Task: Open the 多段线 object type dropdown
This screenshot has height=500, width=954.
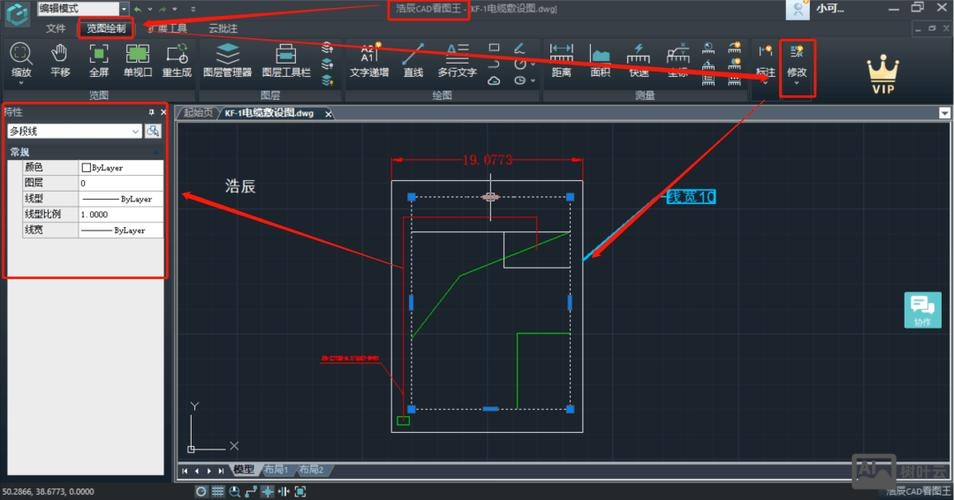Action: 135,131
